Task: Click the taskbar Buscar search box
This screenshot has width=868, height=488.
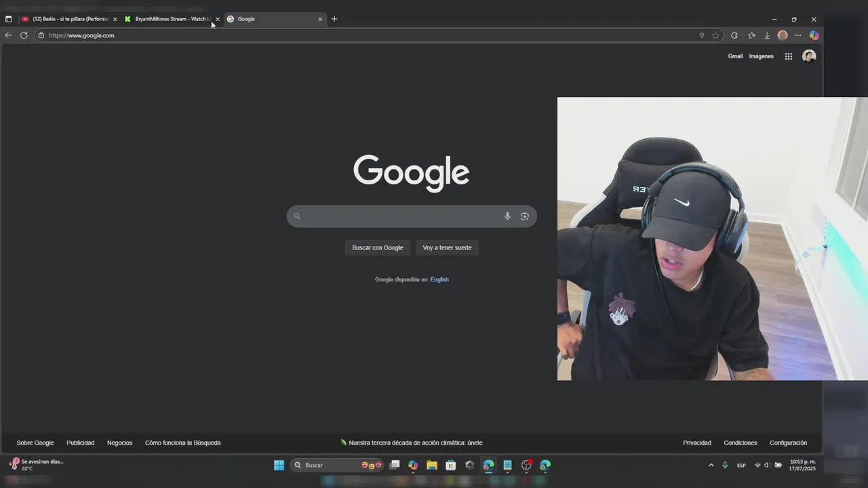Action: pos(337,465)
